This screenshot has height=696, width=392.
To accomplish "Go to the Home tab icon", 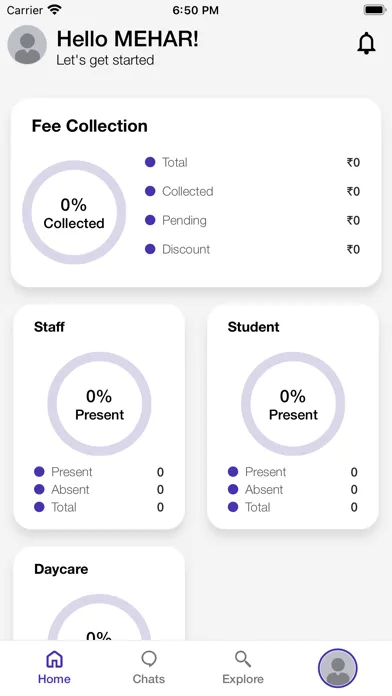I will click(x=54, y=659).
